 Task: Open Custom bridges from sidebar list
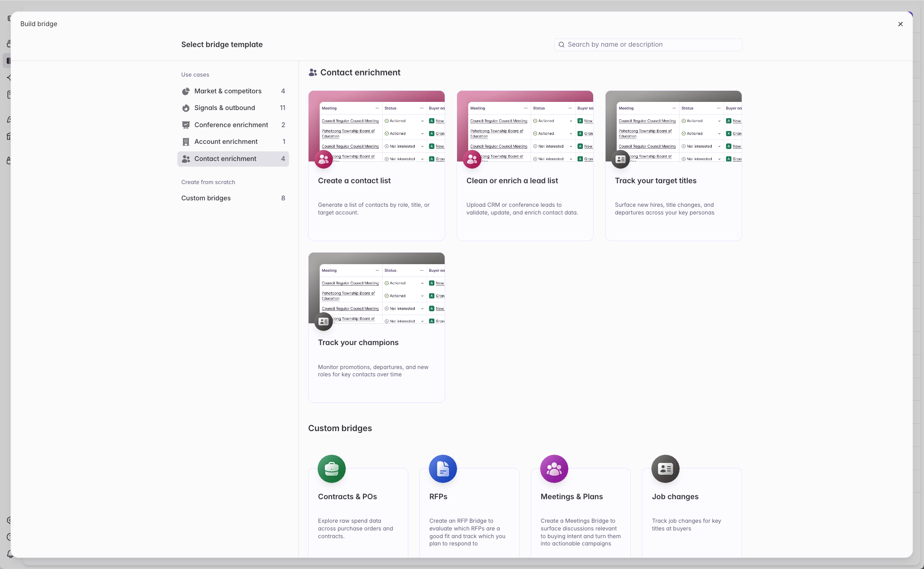[233, 198]
